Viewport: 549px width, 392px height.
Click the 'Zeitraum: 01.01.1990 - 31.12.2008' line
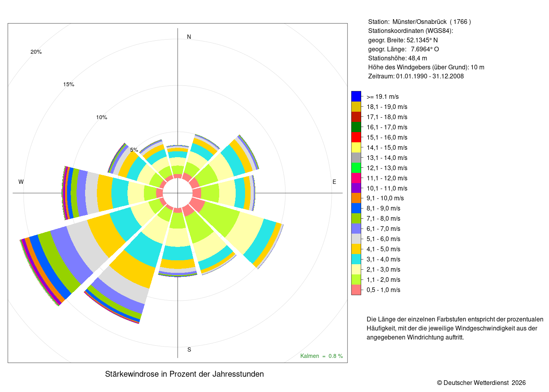416,76
